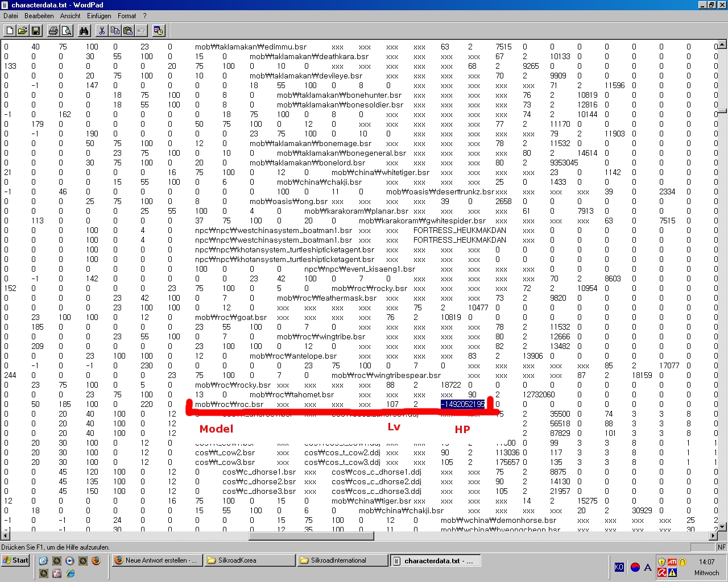Open a file with the folder icon

(23, 31)
